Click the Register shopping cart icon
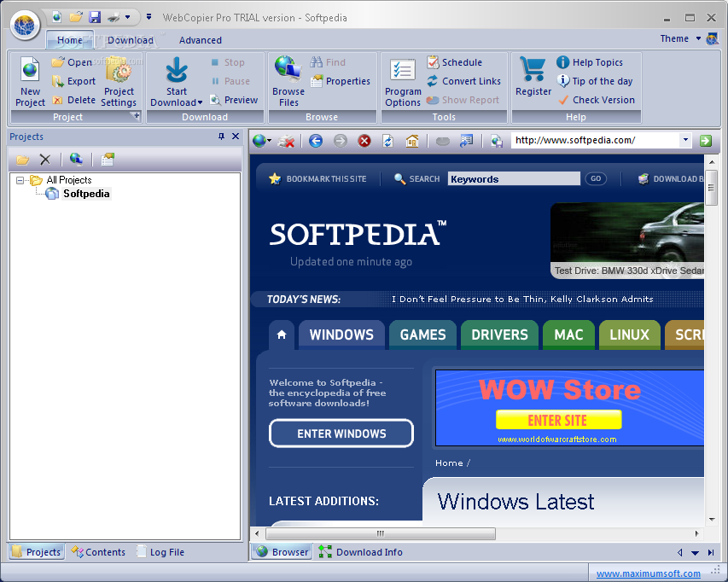728x582 pixels. [533, 70]
